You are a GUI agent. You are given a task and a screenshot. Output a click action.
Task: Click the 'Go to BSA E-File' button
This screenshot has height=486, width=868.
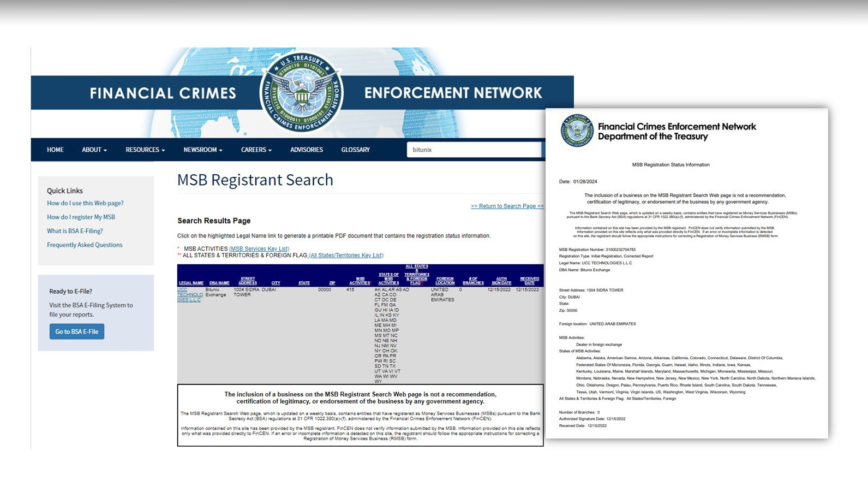click(x=77, y=331)
